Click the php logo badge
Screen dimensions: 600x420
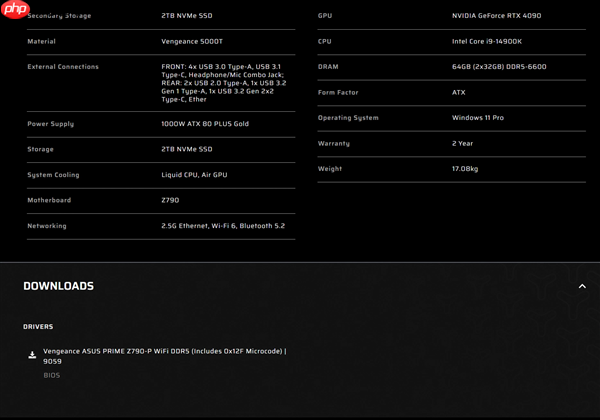tap(15, 9)
